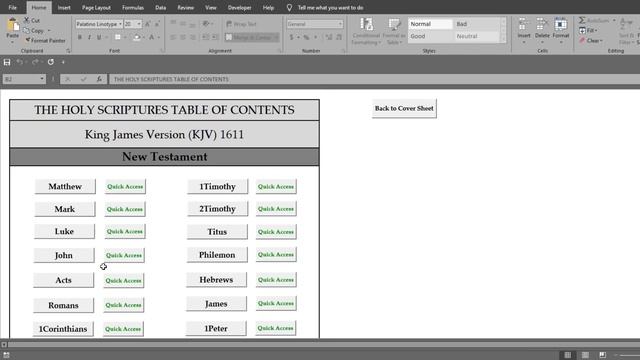Open Conditional Formatting options
Screen dimensions: 640x360
366,31
